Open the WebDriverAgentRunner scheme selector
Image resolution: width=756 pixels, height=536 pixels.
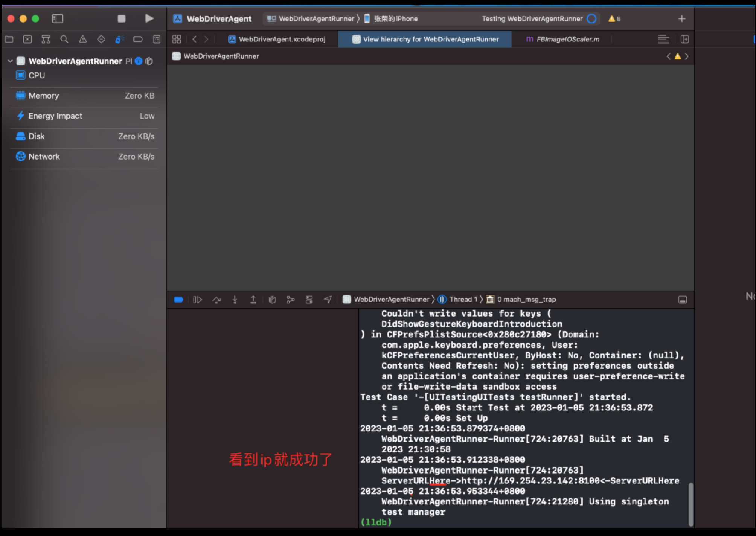[311, 18]
